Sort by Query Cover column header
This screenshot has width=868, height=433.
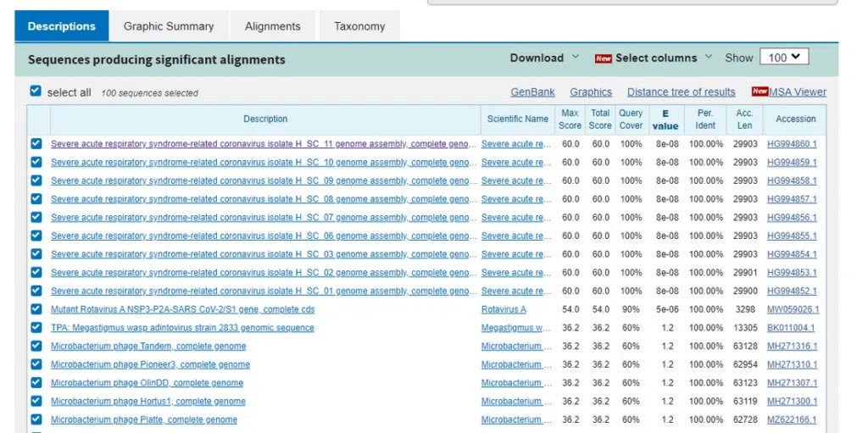click(x=631, y=119)
